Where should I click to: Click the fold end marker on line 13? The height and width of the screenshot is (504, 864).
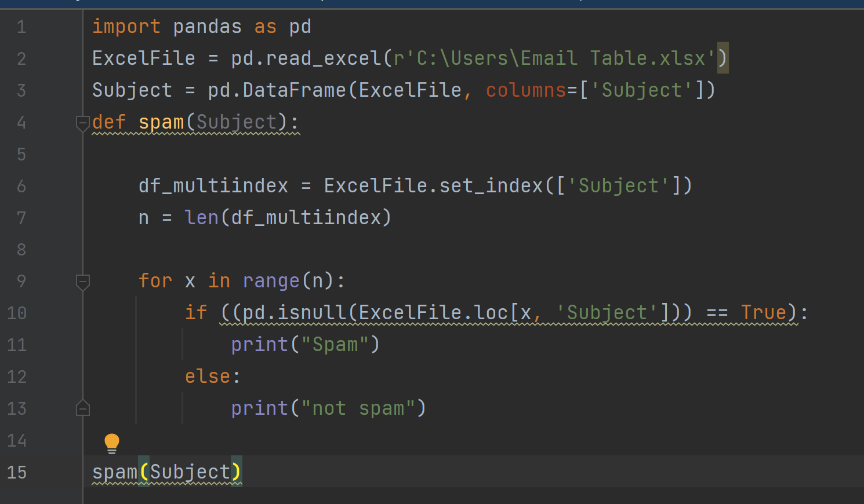83,408
